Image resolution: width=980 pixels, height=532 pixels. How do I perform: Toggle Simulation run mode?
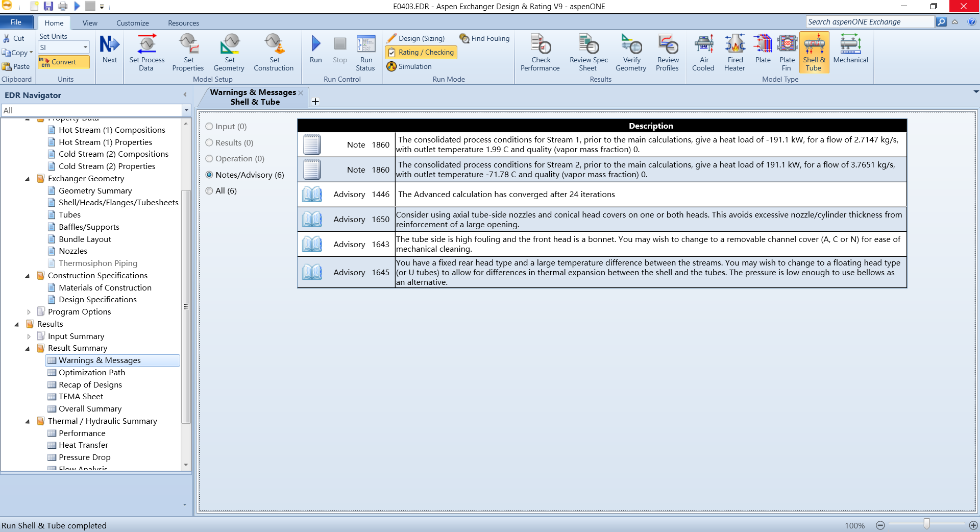click(409, 66)
